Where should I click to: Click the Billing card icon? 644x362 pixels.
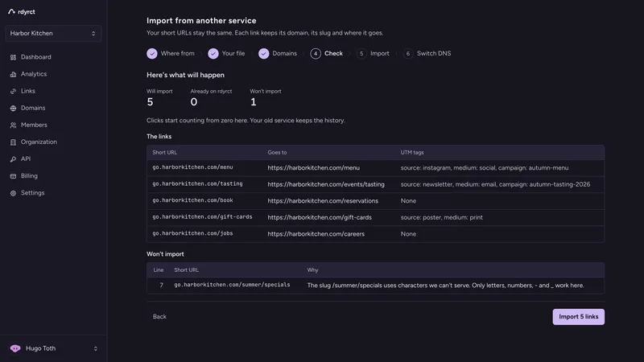tap(13, 176)
